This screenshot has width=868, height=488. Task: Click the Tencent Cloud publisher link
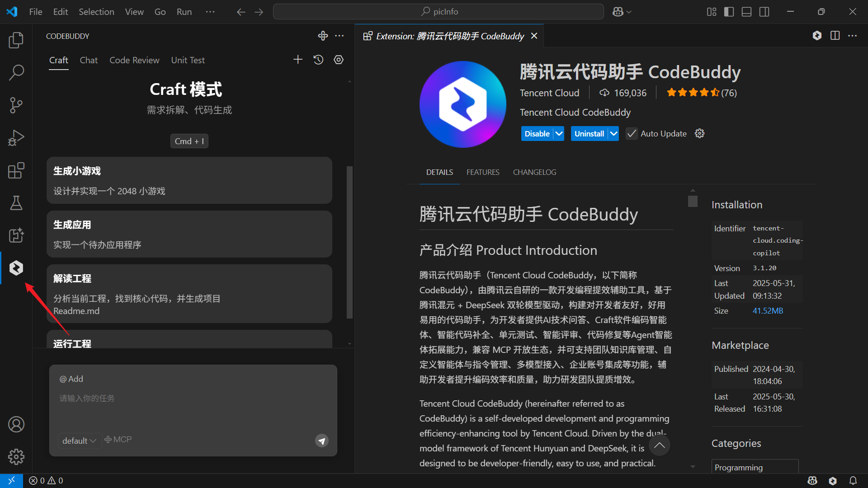tap(549, 93)
